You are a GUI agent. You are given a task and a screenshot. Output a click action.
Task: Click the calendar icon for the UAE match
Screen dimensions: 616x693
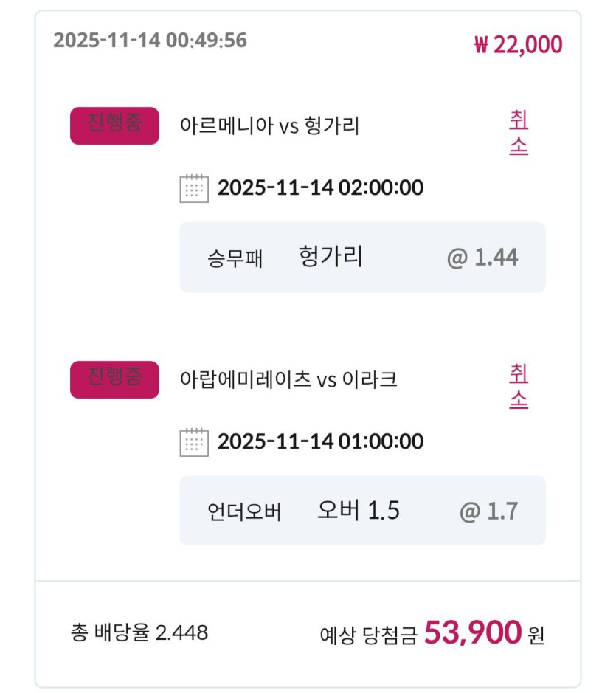pyautogui.click(x=194, y=442)
